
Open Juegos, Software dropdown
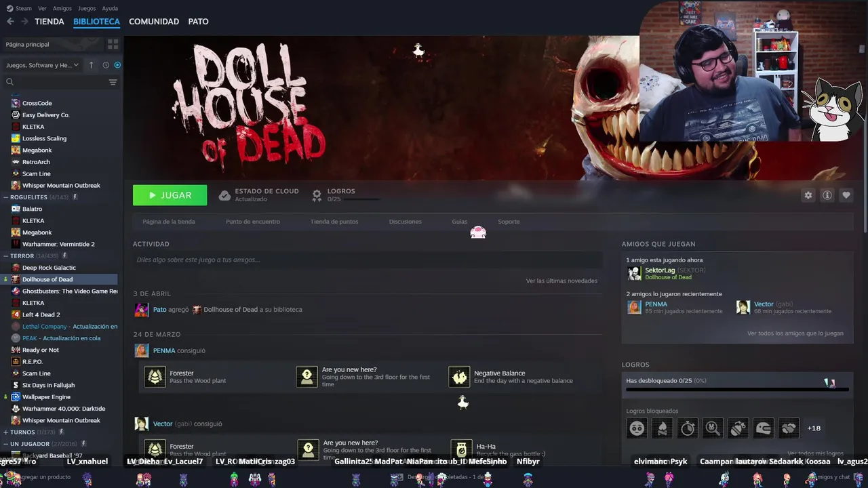pos(42,65)
